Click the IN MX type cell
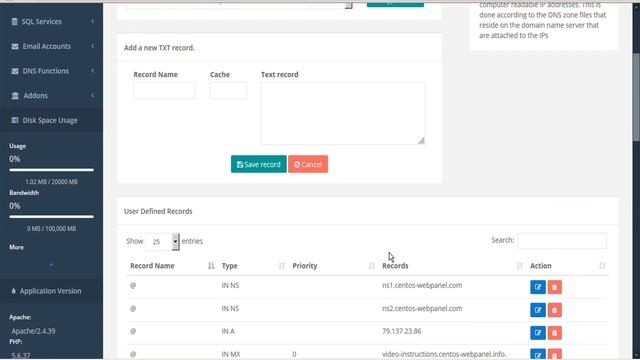Screen dimensions: 640x360 pyautogui.click(x=231, y=354)
